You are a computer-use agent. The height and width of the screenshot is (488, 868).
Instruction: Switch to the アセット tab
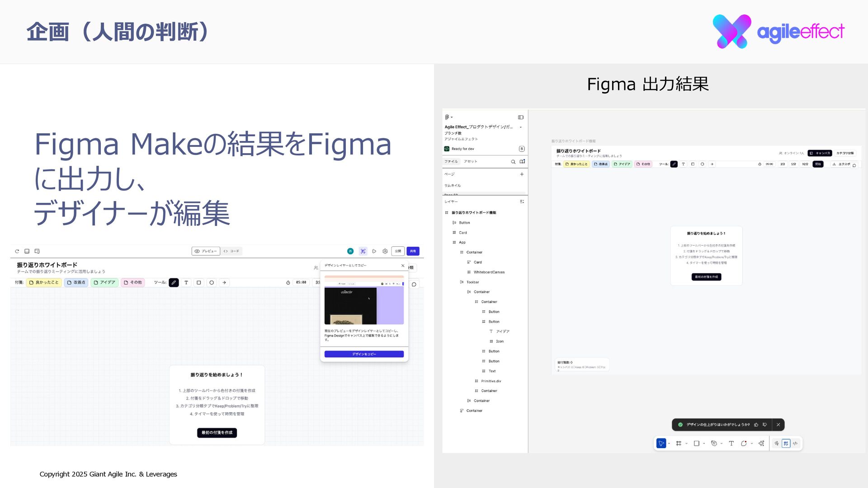coord(470,161)
